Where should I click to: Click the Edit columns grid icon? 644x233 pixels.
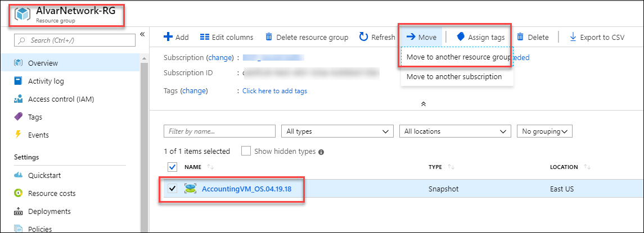205,37
